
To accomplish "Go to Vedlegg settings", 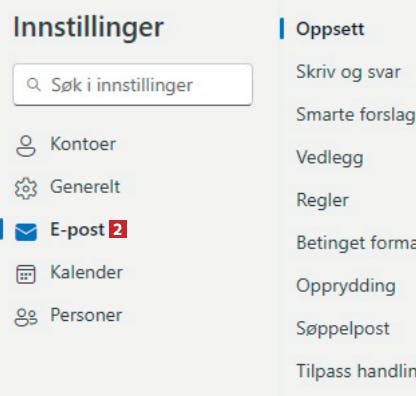I will click(330, 157).
